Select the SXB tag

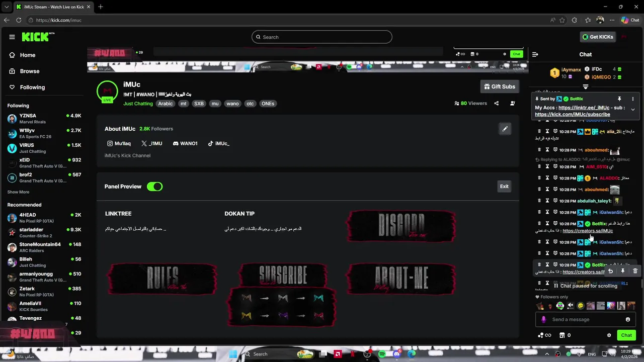(199, 104)
